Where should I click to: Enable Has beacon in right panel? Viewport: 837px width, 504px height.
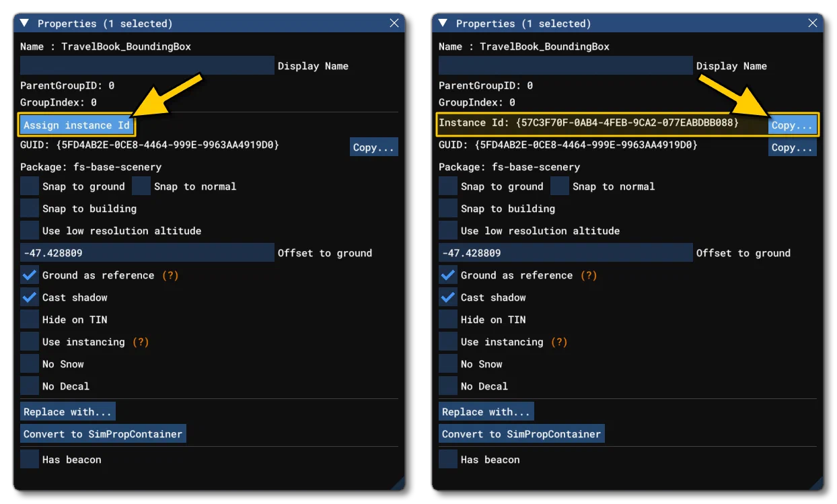tap(448, 460)
